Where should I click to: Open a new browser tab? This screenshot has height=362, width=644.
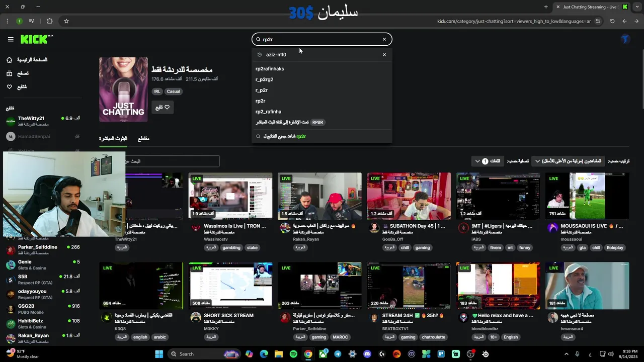point(546,7)
